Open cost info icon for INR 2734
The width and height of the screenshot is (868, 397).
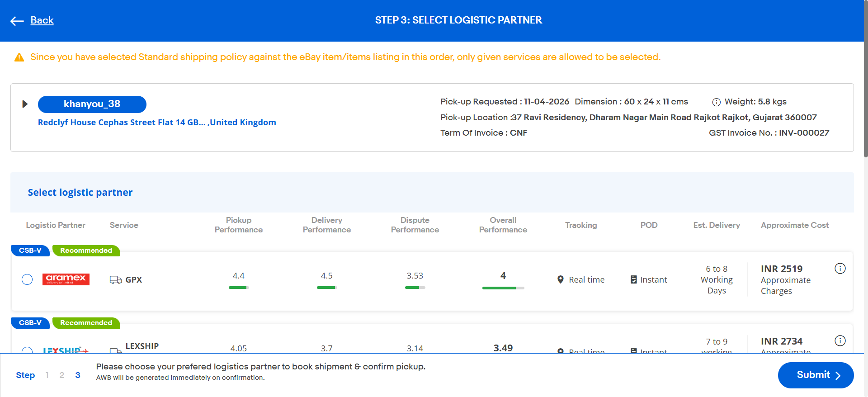click(840, 341)
